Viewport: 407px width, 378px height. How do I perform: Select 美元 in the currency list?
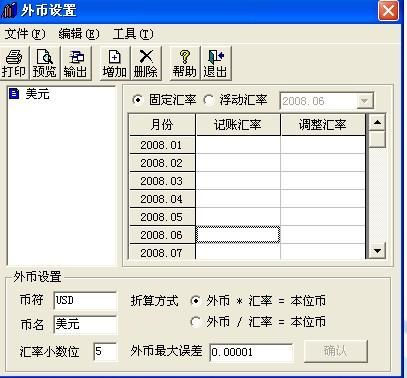click(x=37, y=94)
